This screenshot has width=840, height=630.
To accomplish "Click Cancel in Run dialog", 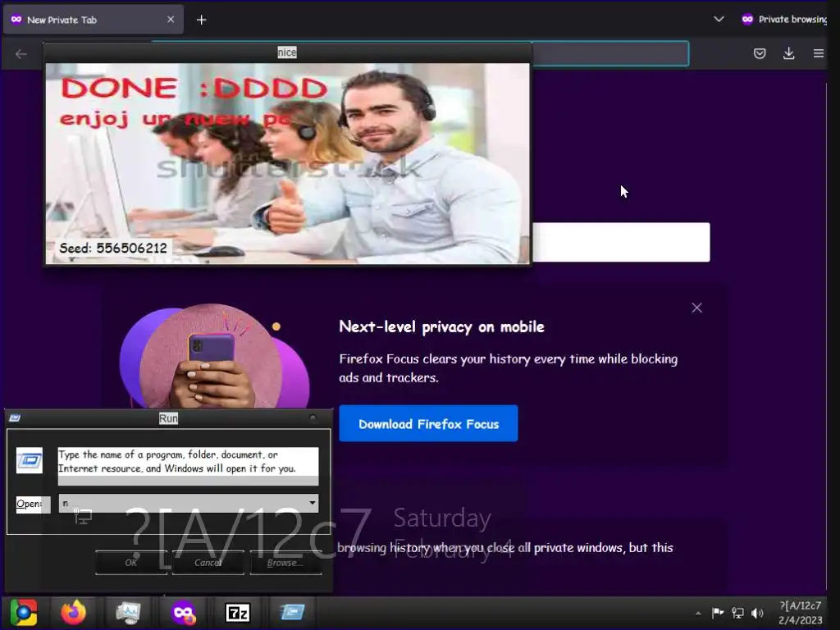I will (x=208, y=563).
